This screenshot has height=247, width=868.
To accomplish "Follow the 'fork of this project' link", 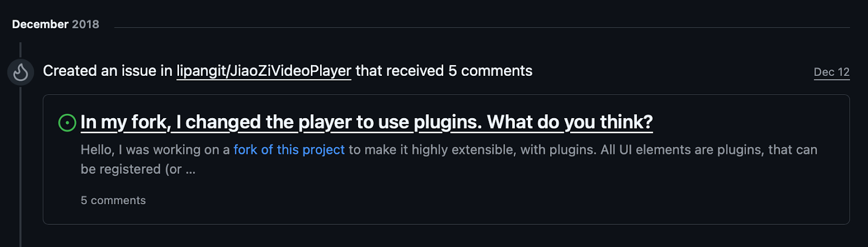I will (x=289, y=150).
